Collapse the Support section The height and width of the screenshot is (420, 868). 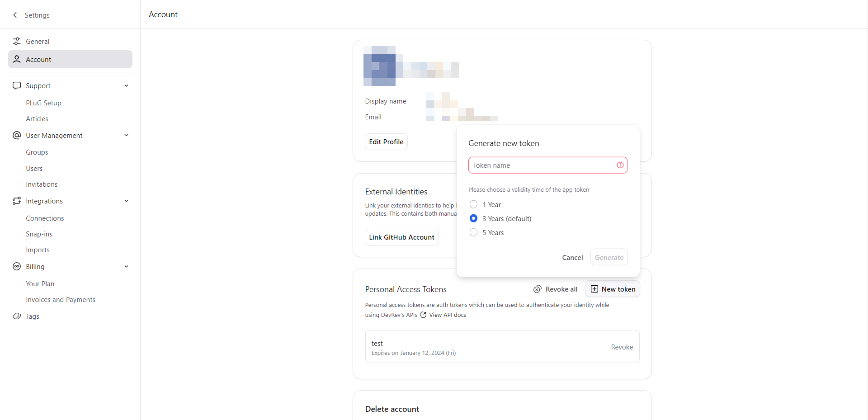coord(126,85)
